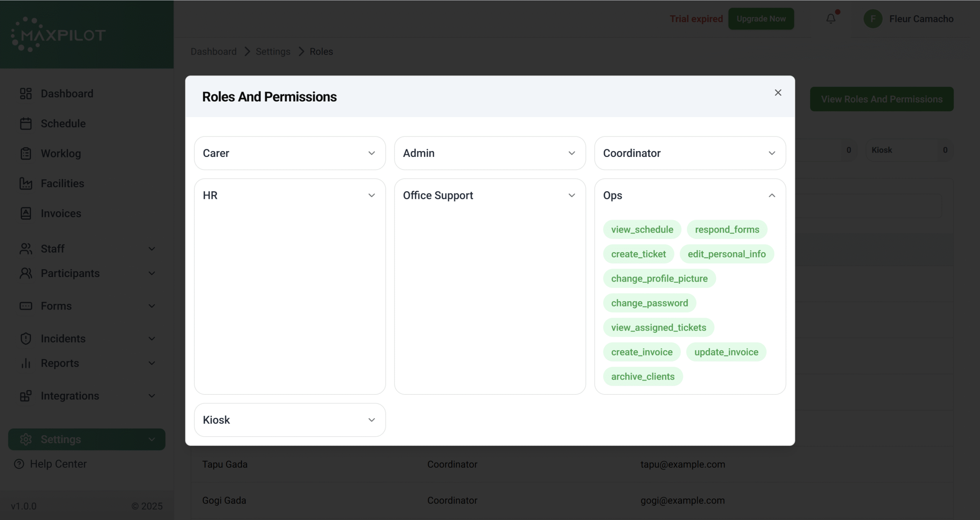This screenshot has width=980, height=520.
Task: Click the Incidents shield icon
Action: 26,339
